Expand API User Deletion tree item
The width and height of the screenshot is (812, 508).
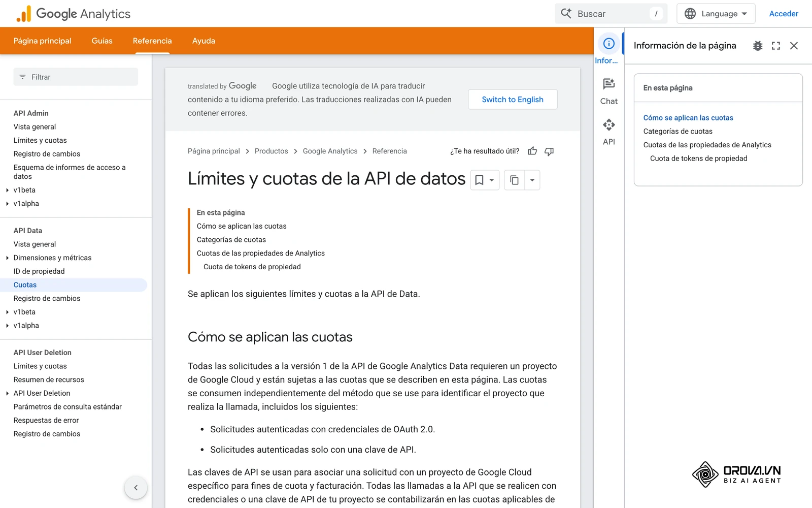point(8,393)
